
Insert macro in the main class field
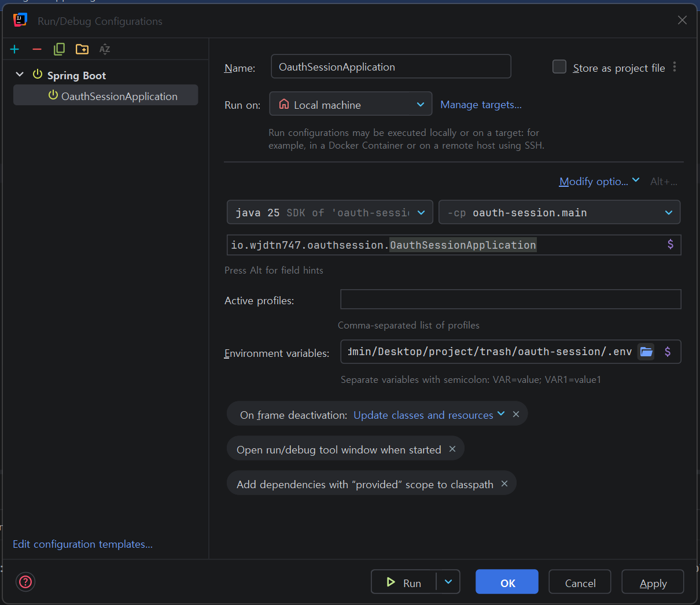tap(670, 244)
